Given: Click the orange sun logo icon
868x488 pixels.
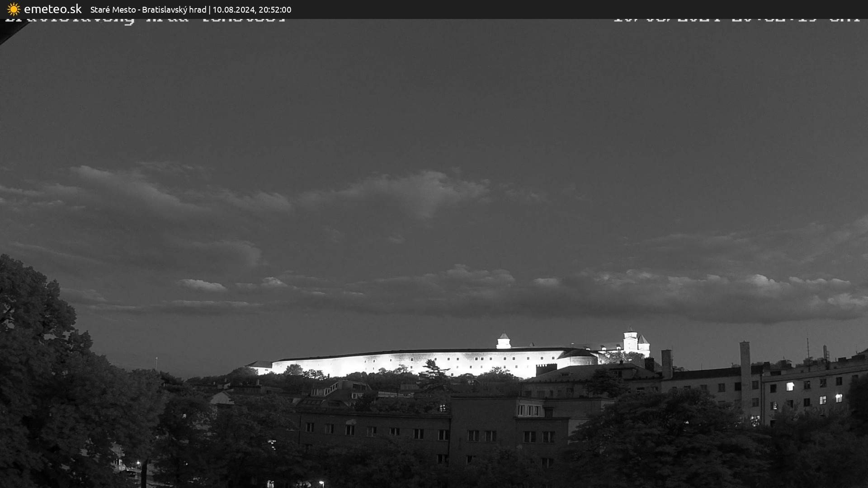Looking at the screenshot, I should coord(14,9).
